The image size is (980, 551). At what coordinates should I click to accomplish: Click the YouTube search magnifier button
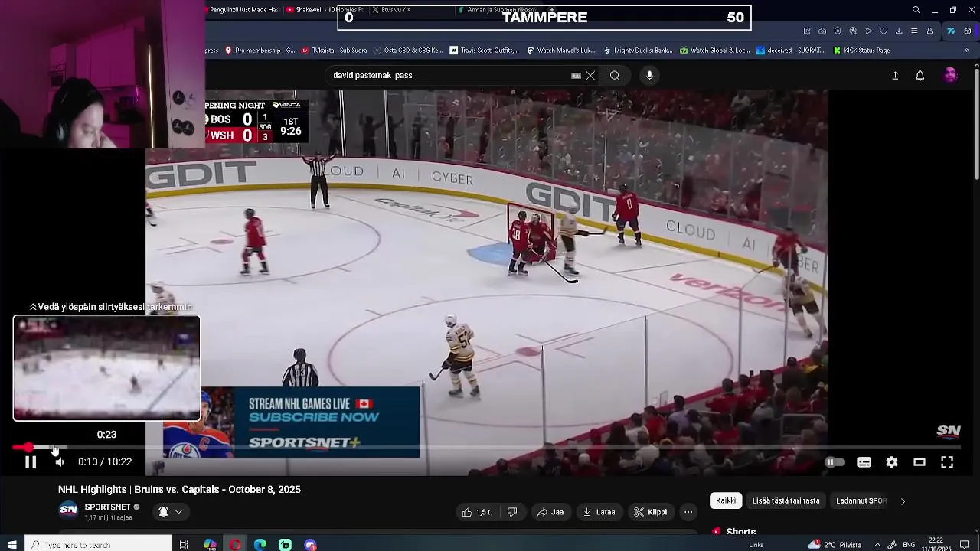point(615,76)
